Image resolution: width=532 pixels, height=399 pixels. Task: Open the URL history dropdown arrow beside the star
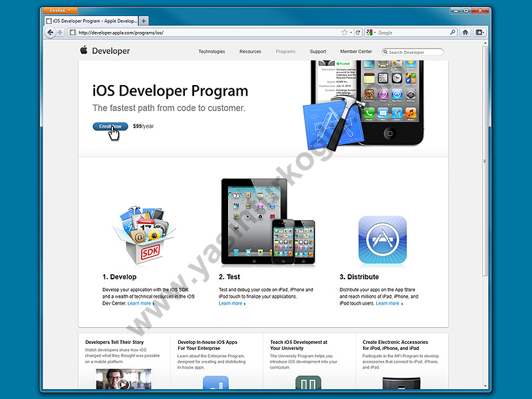pyautogui.click(x=351, y=33)
